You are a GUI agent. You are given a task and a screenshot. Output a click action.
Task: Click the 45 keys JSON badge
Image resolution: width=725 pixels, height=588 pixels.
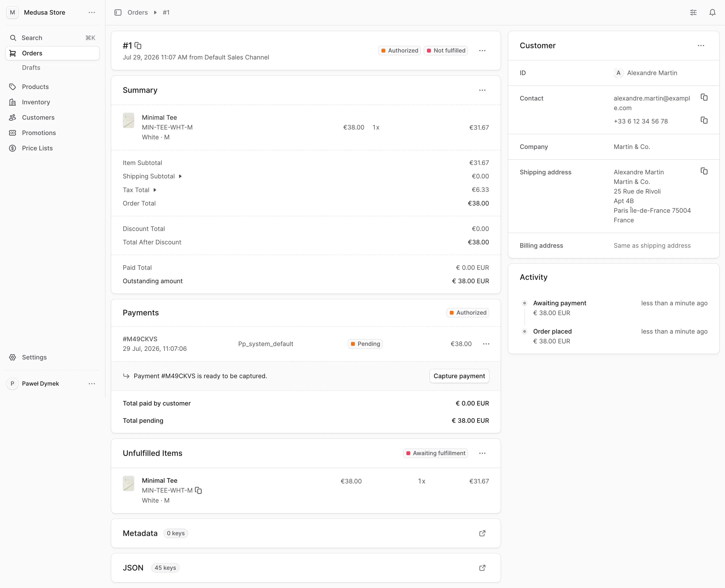165,568
